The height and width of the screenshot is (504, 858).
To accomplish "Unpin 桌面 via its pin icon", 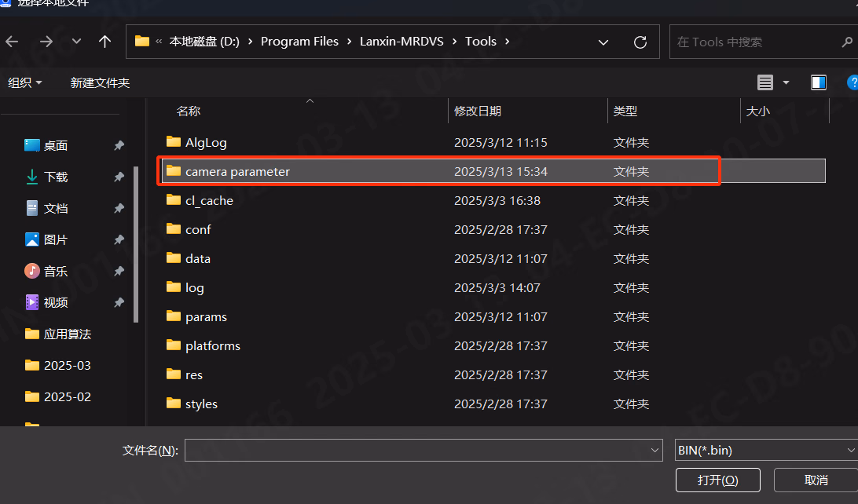I will 119,145.
